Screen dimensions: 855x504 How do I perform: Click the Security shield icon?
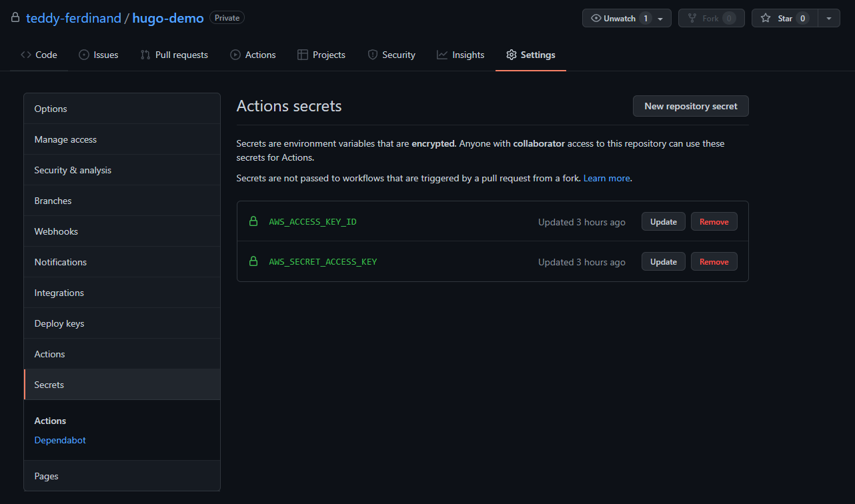[373, 55]
